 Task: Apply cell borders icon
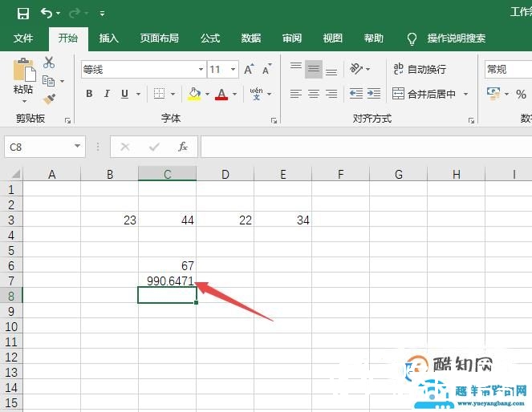pyautogui.click(x=159, y=94)
